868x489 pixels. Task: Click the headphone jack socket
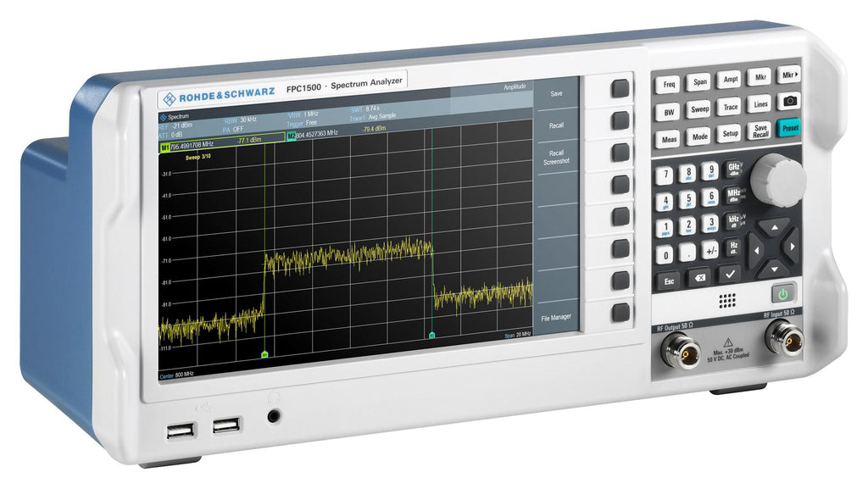point(274,415)
